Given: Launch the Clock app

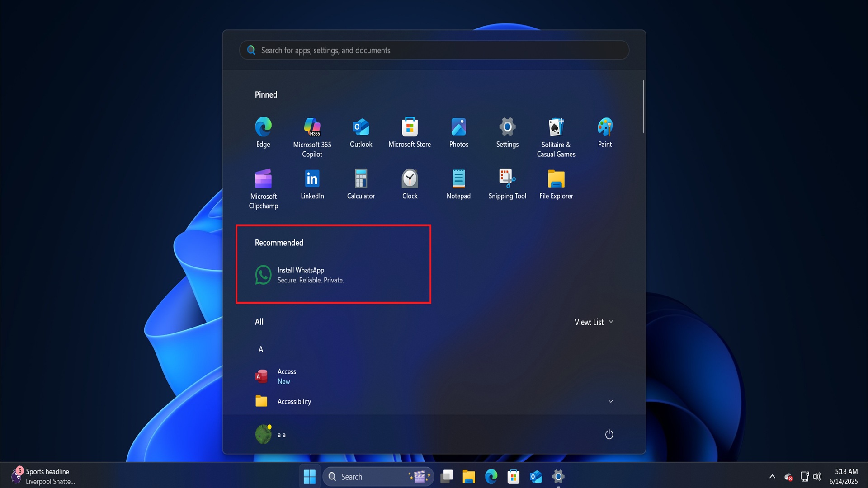Looking at the screenshot, I should [x=410, y=179].
